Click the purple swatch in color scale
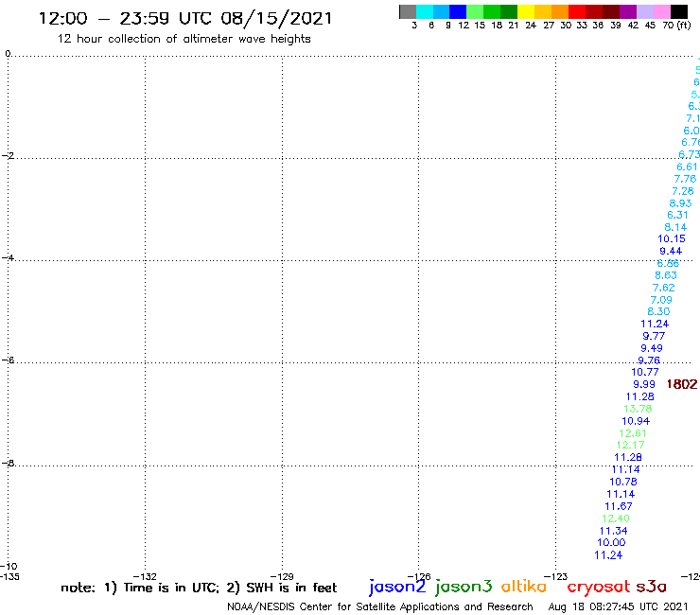This screenshot has height=615, width=700. tap(628, 11)
